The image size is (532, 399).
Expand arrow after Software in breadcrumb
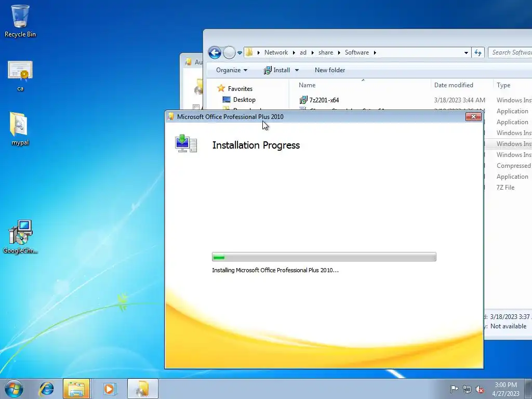[x=375, y=52]
